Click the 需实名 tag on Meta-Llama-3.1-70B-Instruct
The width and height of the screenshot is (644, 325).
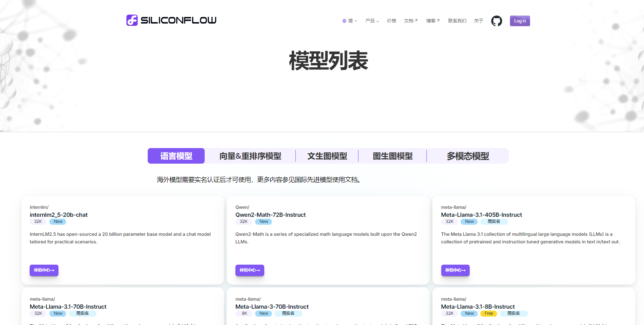82,314
